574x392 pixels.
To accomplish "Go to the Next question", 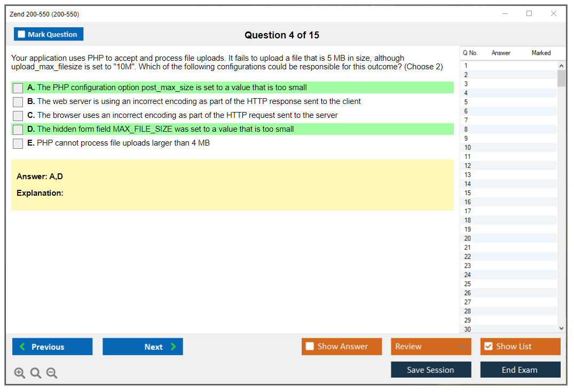I will [143, 347].
